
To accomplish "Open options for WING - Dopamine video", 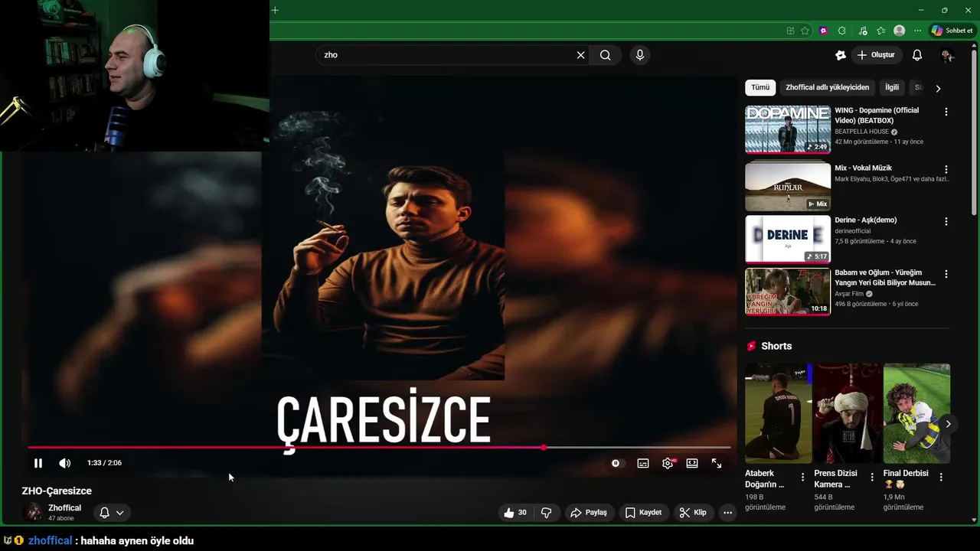I will pos(946,112).
